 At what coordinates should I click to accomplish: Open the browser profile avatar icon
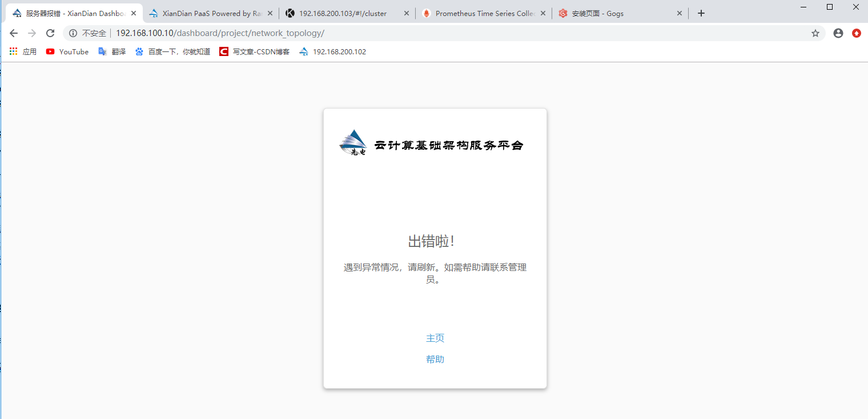click(838, 33)
